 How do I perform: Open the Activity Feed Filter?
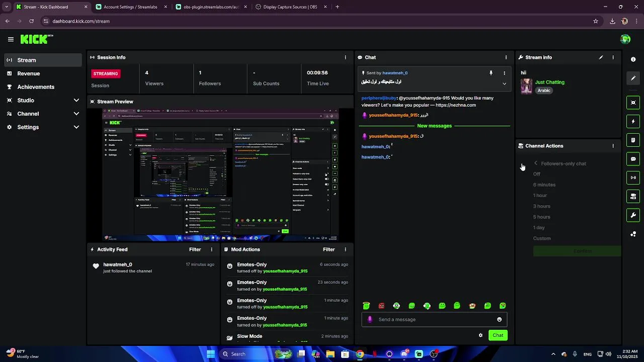coord(195,249)
